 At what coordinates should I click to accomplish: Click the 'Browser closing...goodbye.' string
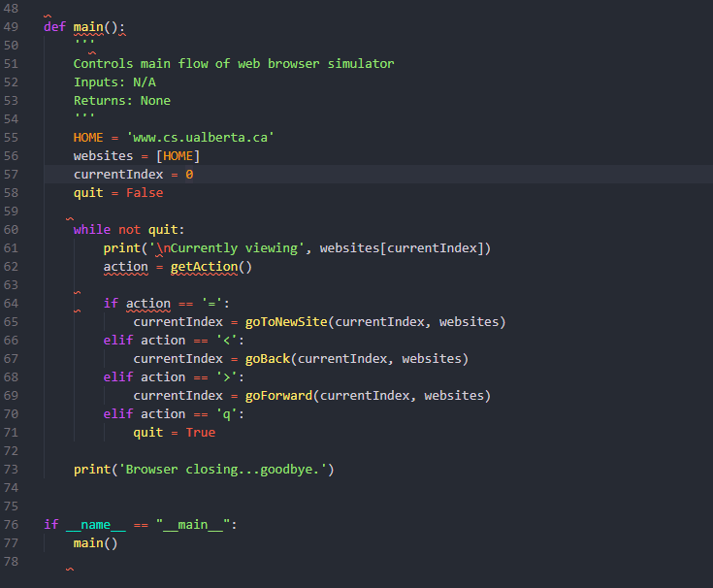pos(223,470)
